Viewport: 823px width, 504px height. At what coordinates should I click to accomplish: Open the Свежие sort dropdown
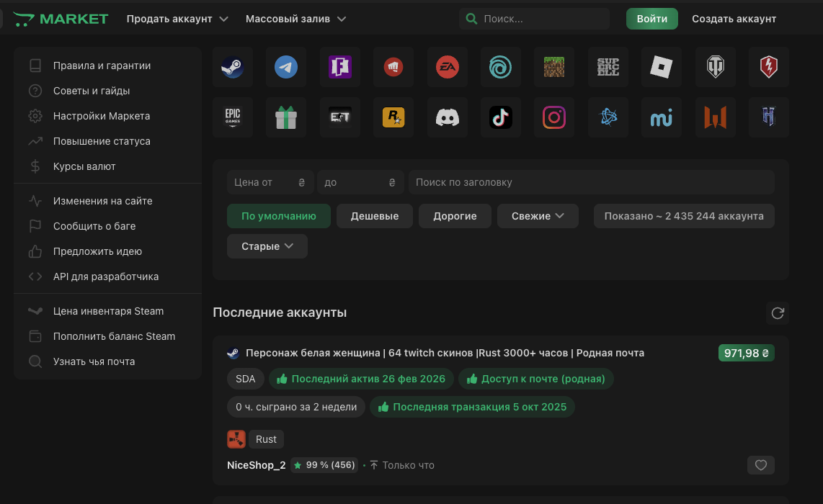tap(538, 216)
